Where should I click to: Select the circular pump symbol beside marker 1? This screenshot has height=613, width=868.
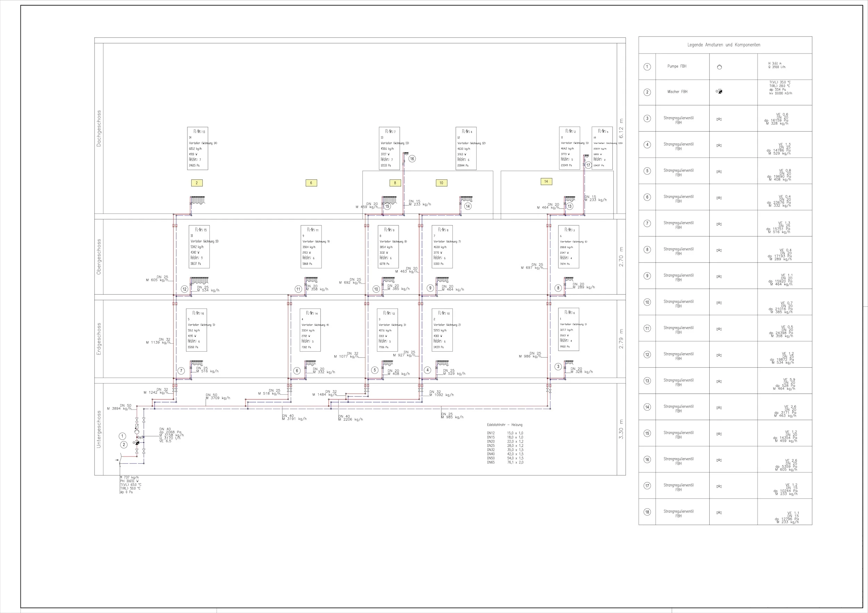coord(137,432)
